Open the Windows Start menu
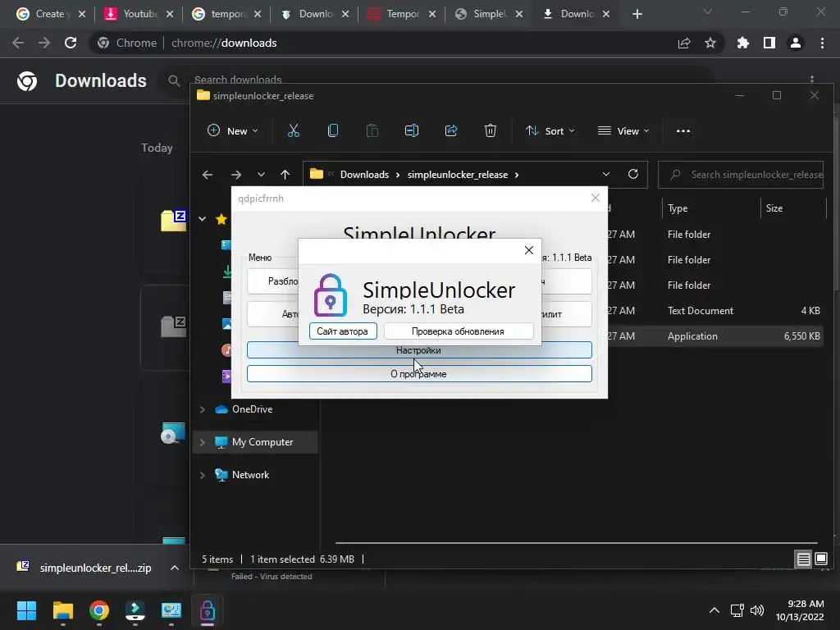The width and height of the screenshot is (840, 630). 26,610
